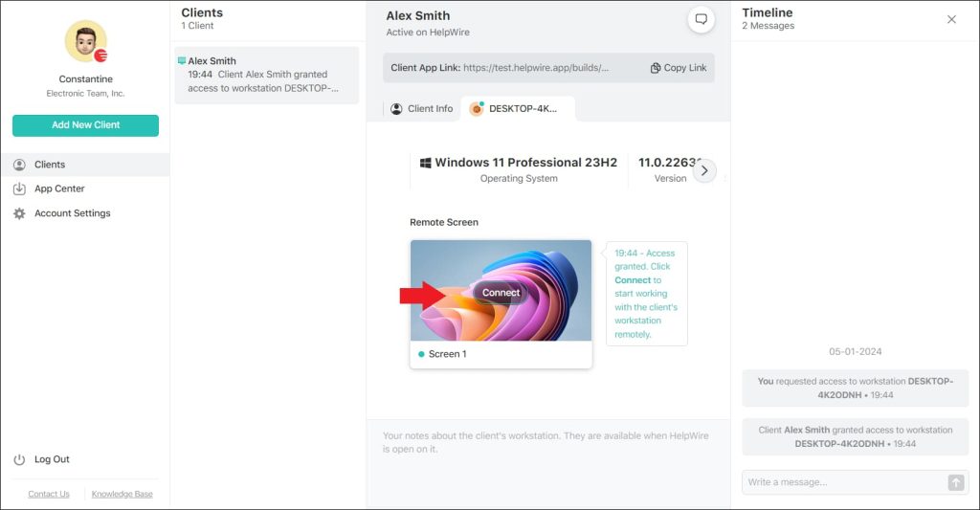Click the user avatar of Constantine
The image size is (980, 510).
click(x=84, y=41)
